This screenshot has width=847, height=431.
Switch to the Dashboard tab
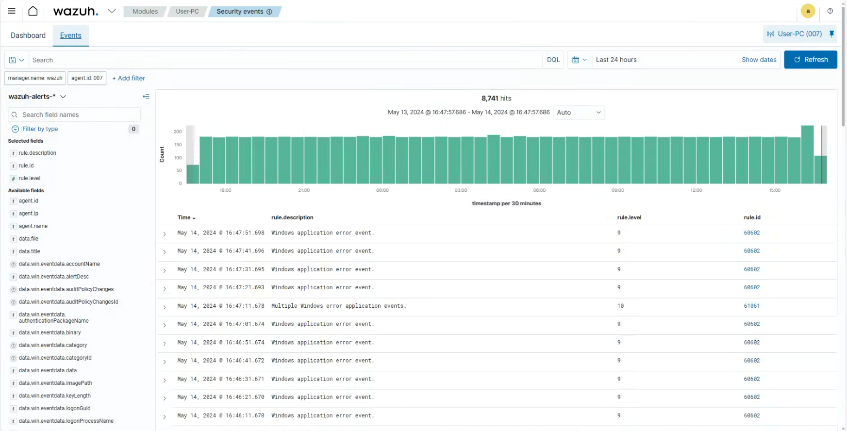28,35
